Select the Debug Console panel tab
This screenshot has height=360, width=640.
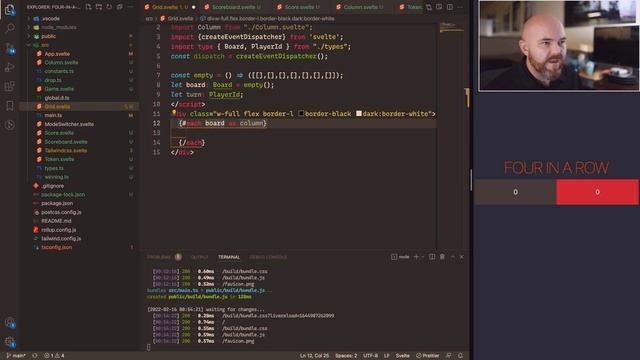point(268,257)
